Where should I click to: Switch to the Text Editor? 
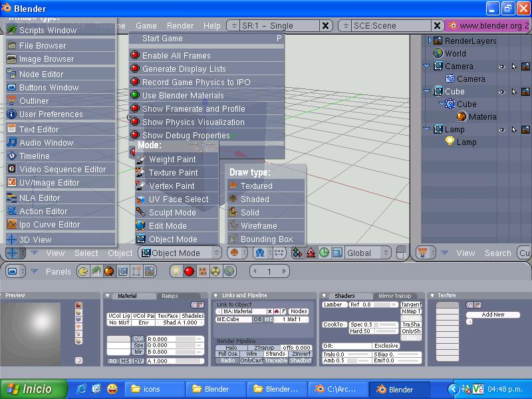tap(61, 129)
